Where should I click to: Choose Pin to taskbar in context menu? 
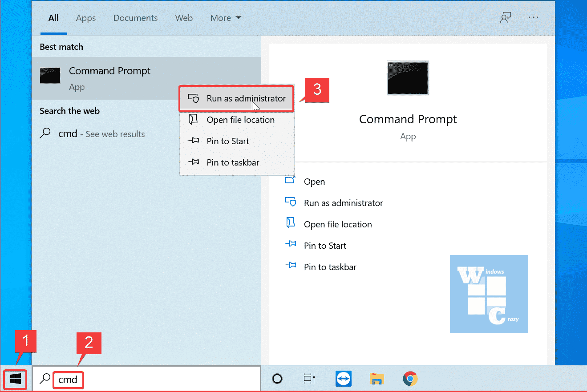232,162
